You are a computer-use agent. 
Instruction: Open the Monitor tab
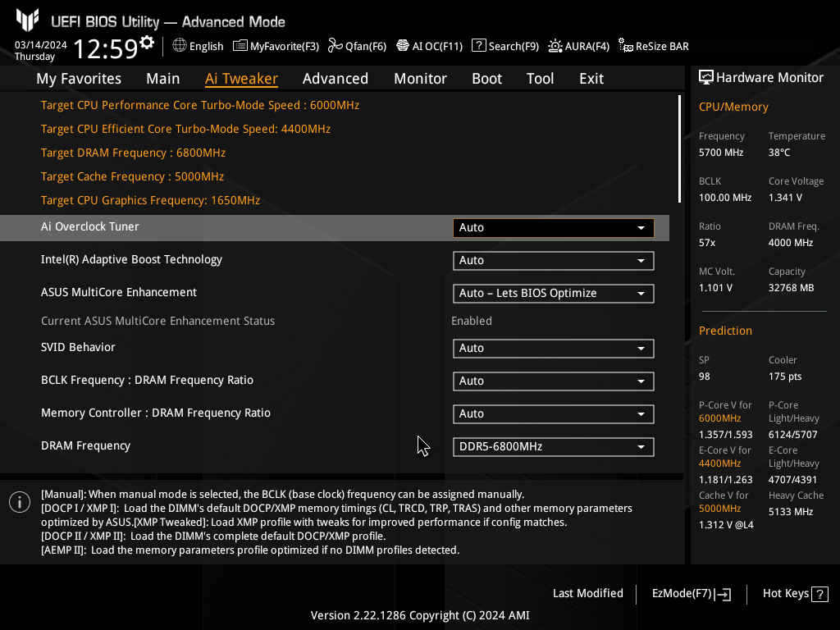pos(420,79)
